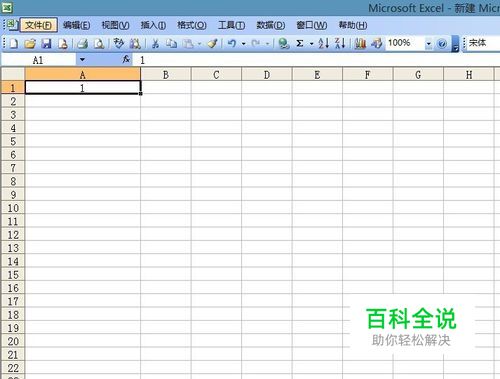Click the Sort Descending Z-A icon
The image size is (500, 379).
click(x=340, y=43)
